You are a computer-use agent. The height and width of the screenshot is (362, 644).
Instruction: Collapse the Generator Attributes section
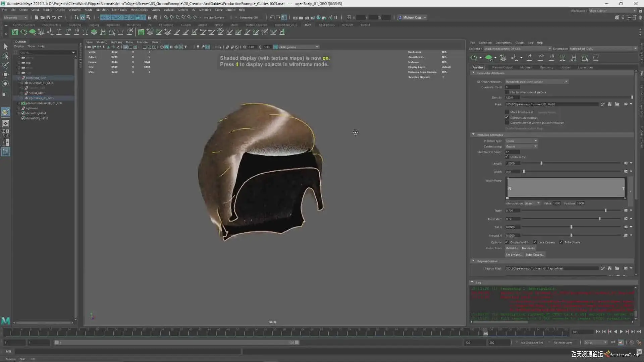pos(473,73)
